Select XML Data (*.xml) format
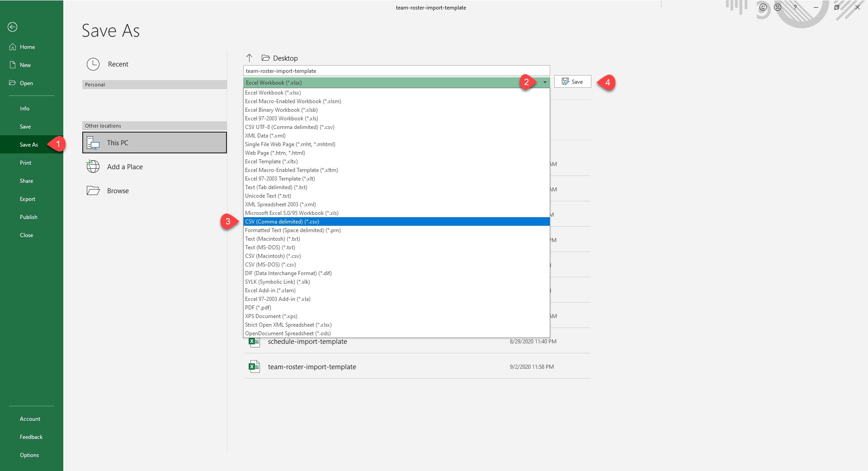Image resolution: width=868 pixels, height=471 pixels. coord(396,136)
